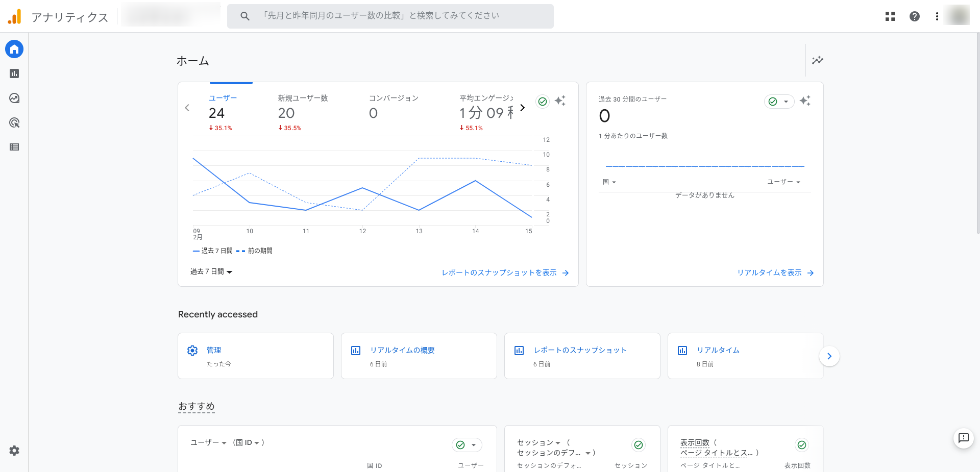Click the Insights sparkline icon near ホーム

coord(818,60)
